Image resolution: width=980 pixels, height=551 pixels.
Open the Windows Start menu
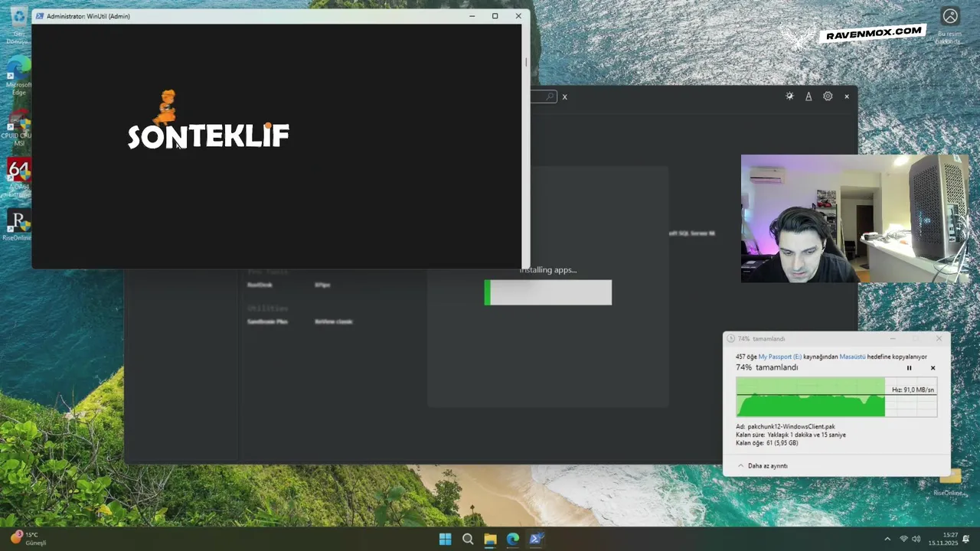[445, 539]
